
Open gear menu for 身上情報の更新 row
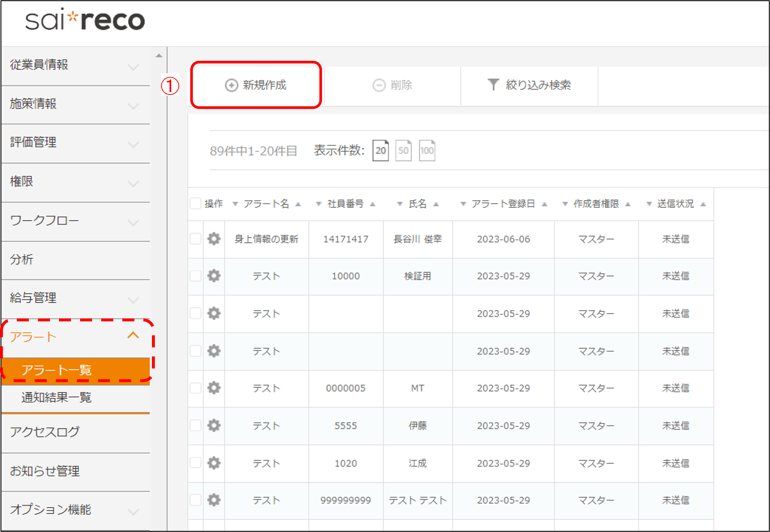[x=214, y=239]
